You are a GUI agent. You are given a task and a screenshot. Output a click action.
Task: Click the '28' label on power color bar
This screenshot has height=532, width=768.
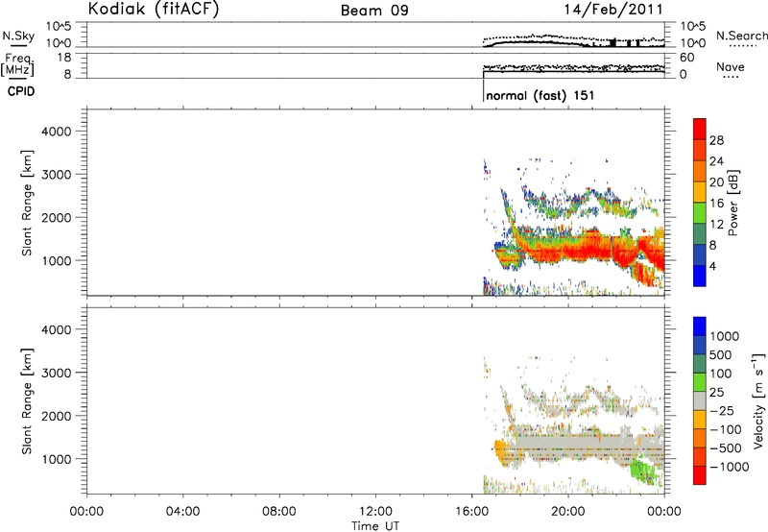click(716, 140)
